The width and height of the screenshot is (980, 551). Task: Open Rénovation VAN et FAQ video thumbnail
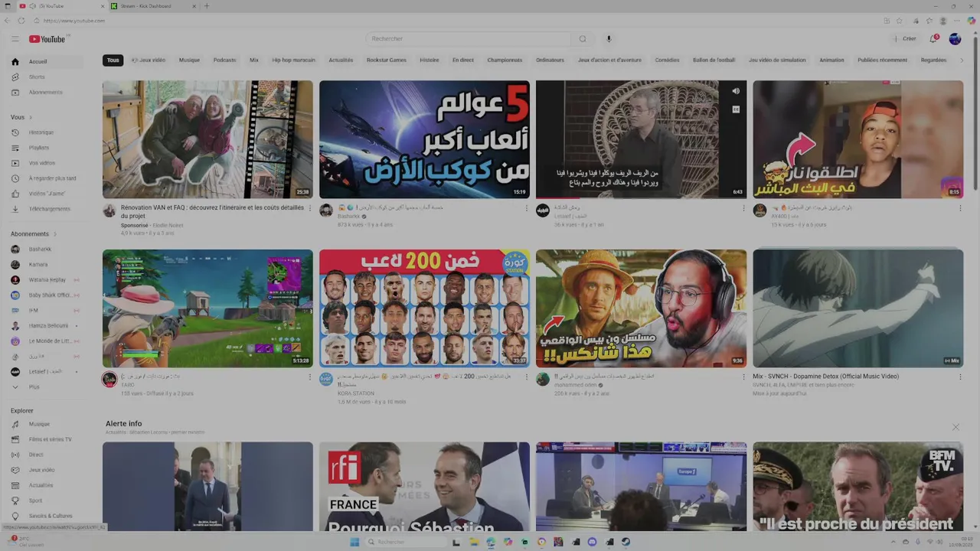point(207,139)
